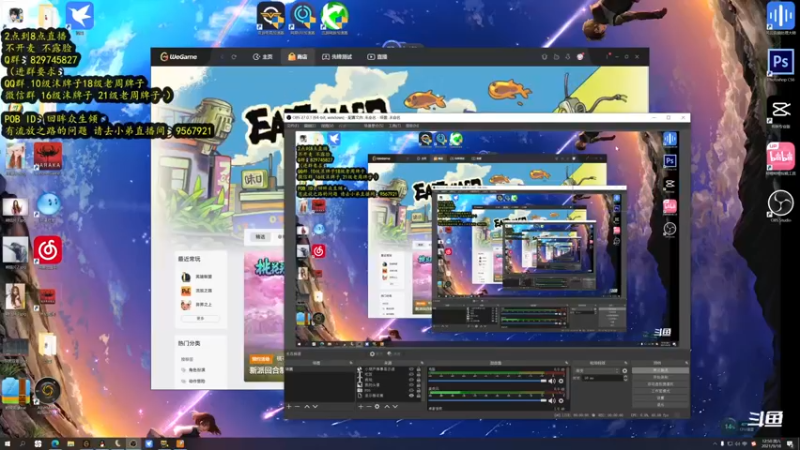This screenshot has width=800, height=450.
Task: Open the Windows notification center
Action: 790,444
